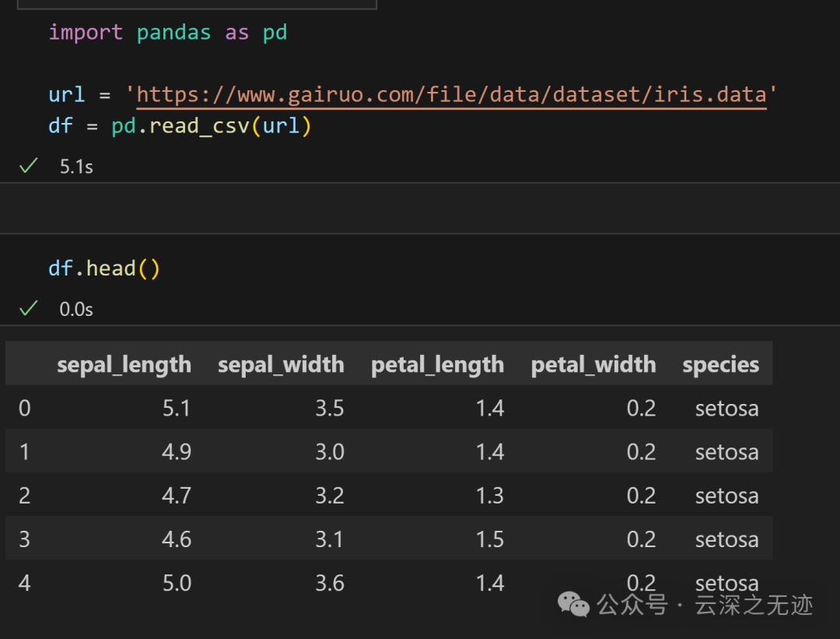Image resolution: width=840 pixels, height=639 pixels.
Task: Select row index 0 in the table
Action: point(24,408)
